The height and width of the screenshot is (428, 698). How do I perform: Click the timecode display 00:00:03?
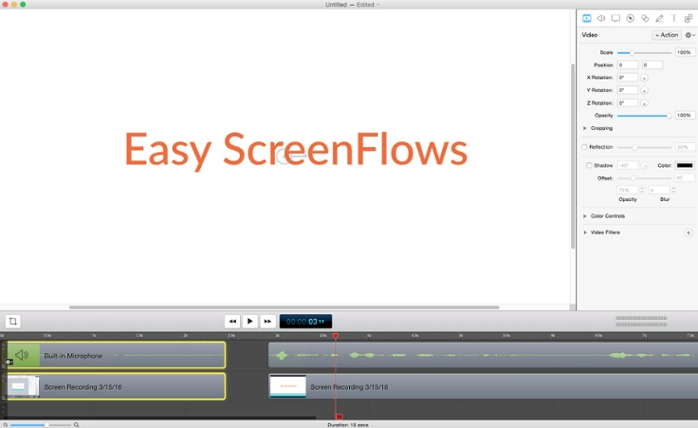306,321
